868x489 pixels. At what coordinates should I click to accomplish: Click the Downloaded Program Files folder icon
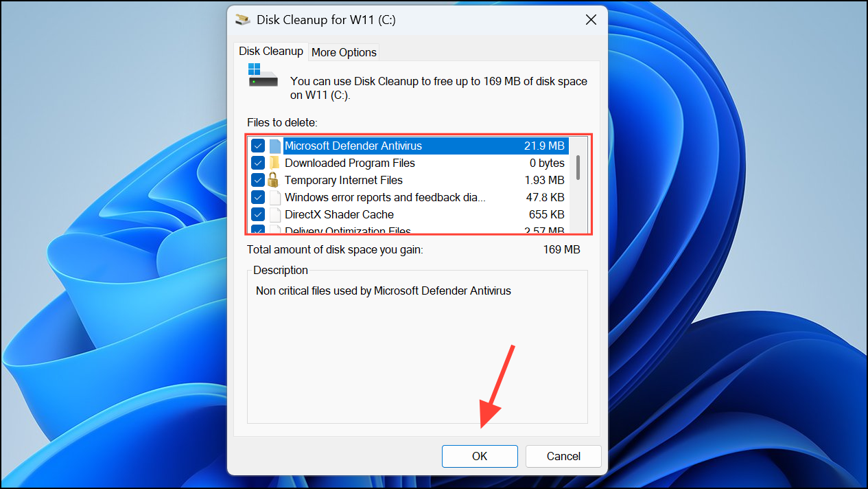[x=275, y=163]
